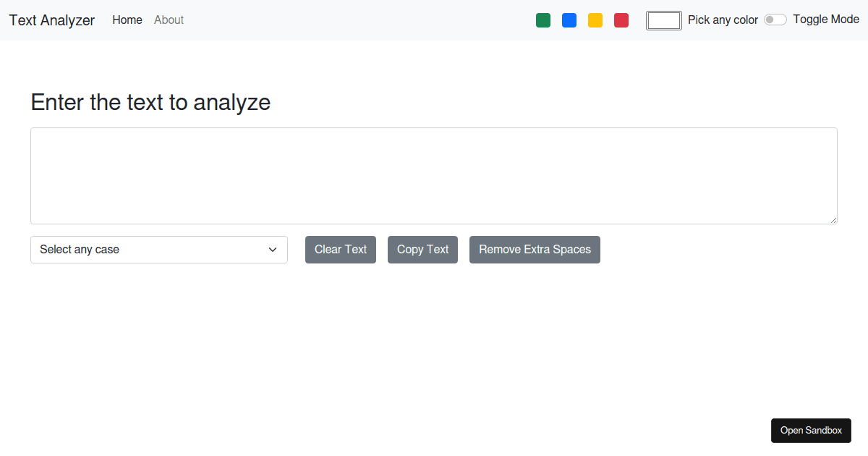The width and height of the screenshot is (868, 456).
Task: Select the red color swatch
Action: click(621, 20)
